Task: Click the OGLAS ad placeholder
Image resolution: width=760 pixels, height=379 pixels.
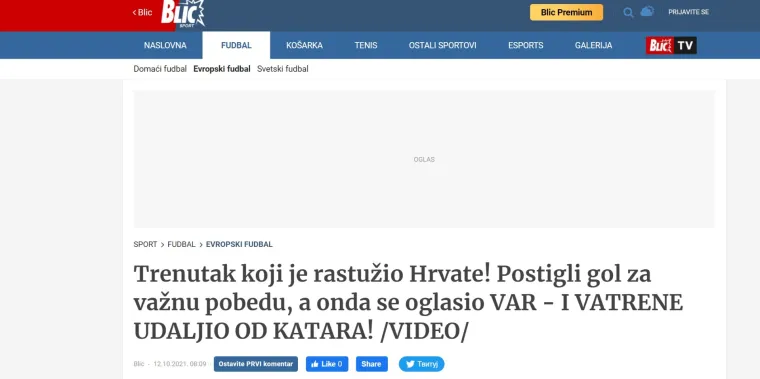Action: pos(424,159)
